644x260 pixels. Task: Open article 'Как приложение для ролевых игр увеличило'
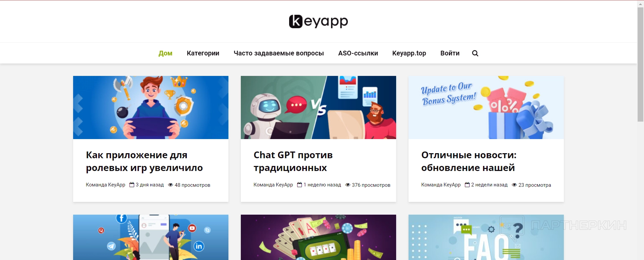pyautogui.click(x=144, y=161)
